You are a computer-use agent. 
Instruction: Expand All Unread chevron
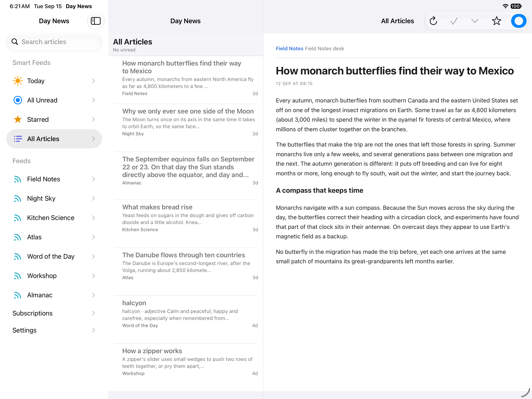coord(94,100)
